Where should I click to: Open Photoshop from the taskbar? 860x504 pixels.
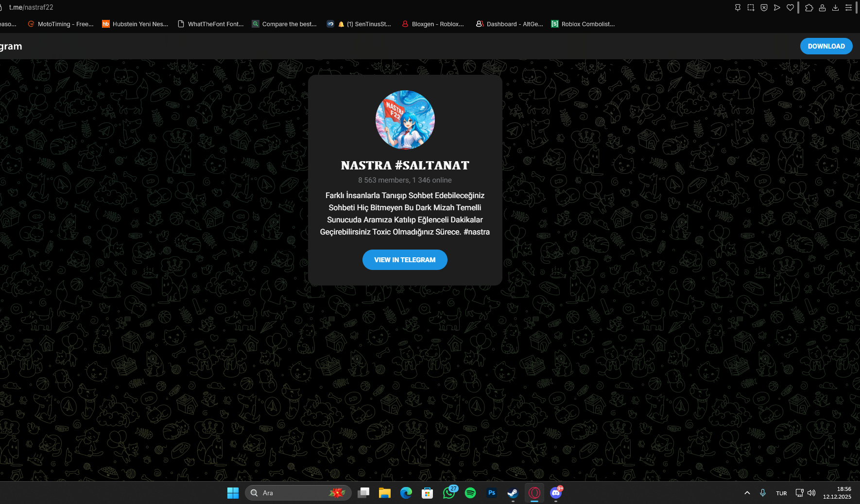point(492,493)
